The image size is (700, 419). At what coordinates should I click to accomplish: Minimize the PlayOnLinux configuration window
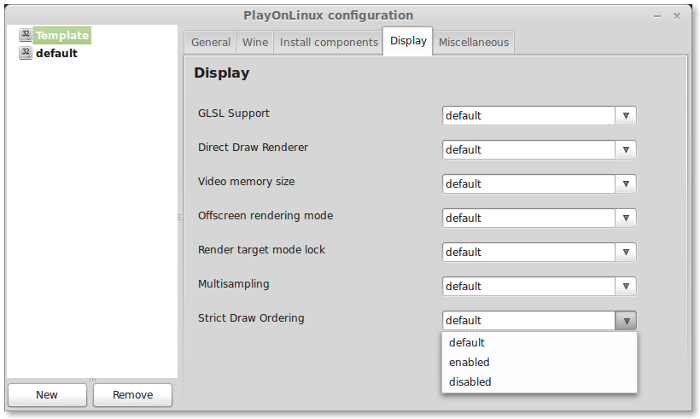657,16
